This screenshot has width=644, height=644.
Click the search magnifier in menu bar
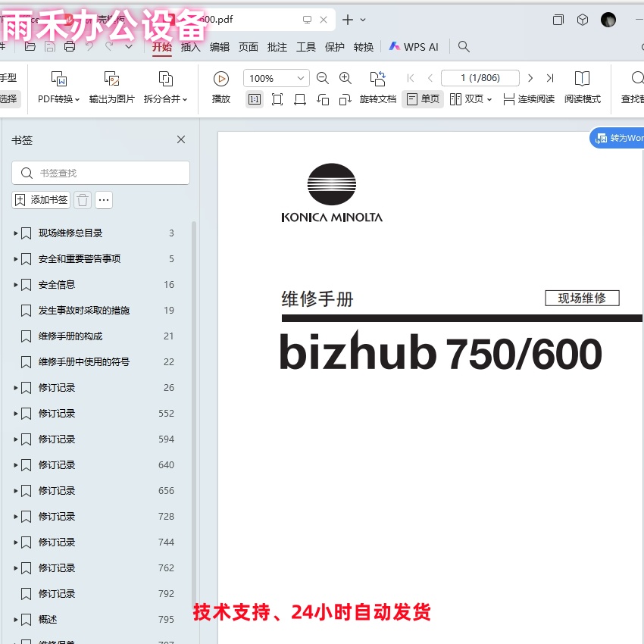coord(464,46)
